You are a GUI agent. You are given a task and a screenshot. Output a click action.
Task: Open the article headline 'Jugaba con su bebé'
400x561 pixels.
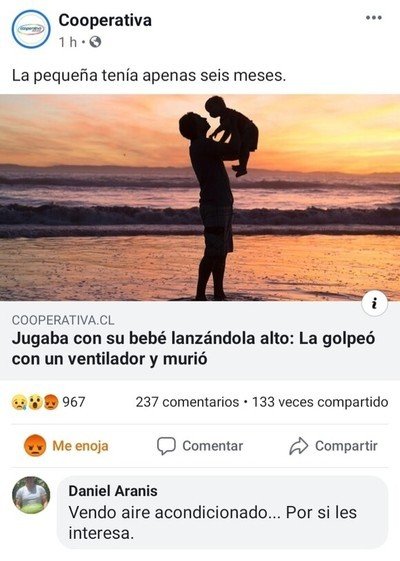193,348
